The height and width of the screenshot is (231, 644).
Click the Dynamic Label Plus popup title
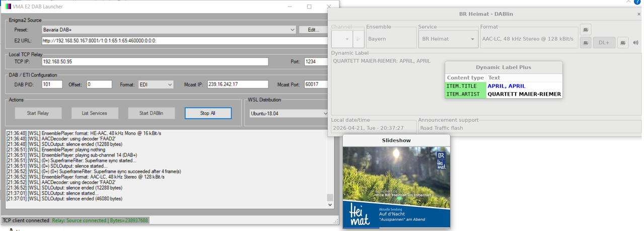point(504,67)
